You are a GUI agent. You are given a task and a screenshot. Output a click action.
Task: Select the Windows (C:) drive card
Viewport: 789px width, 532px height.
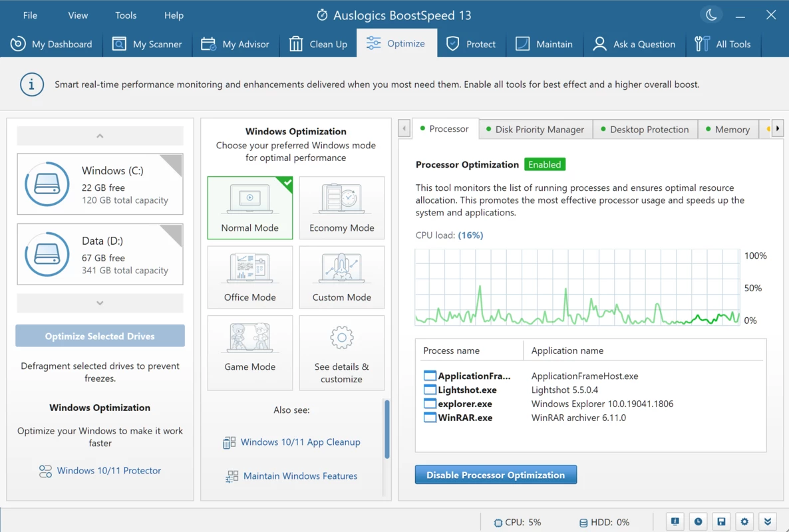[x=100, y=184]
